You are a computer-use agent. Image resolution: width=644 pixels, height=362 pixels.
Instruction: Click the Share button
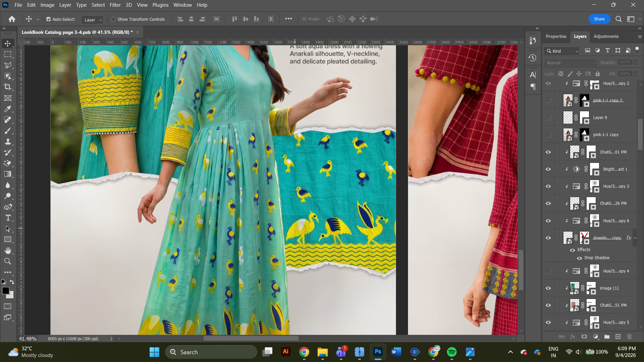pyautogui.click(x=599, y=19)
